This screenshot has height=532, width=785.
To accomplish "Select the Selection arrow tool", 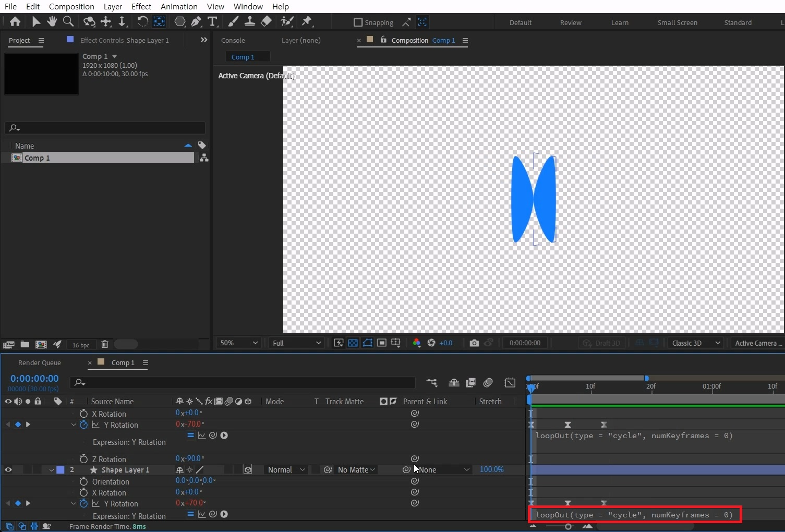I will pyautogui.click(x=35, y=21).
